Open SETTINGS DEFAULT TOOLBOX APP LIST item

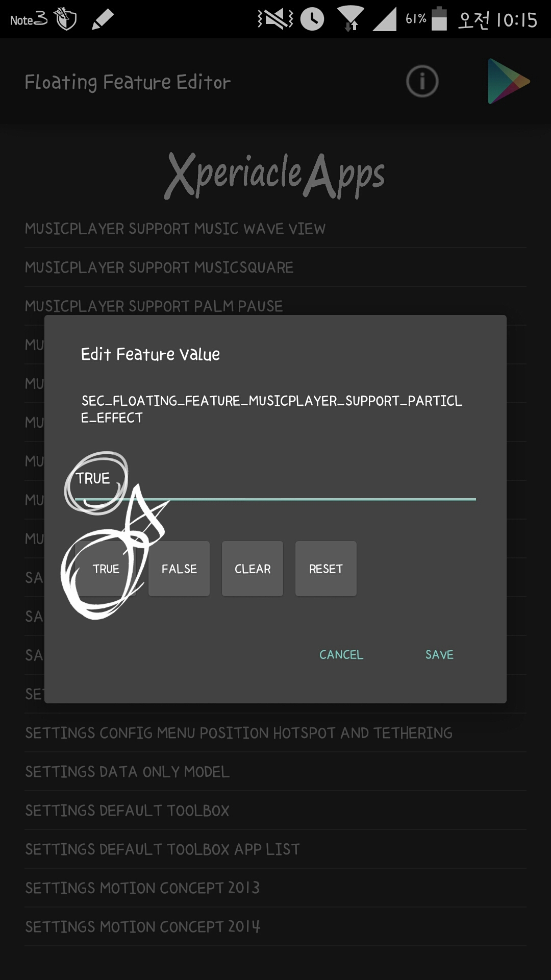[163, 849]
